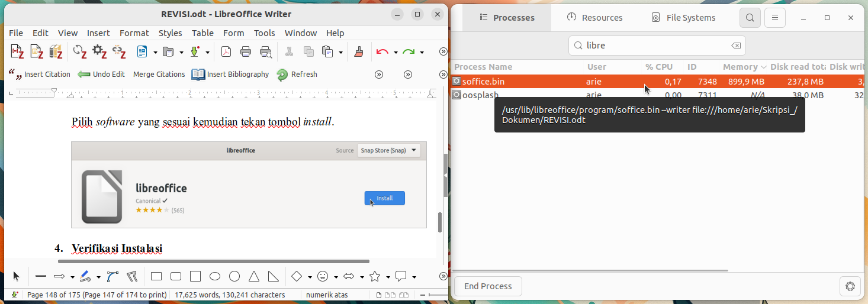Click the Print icon in Writer

click(x=246, y=52)
